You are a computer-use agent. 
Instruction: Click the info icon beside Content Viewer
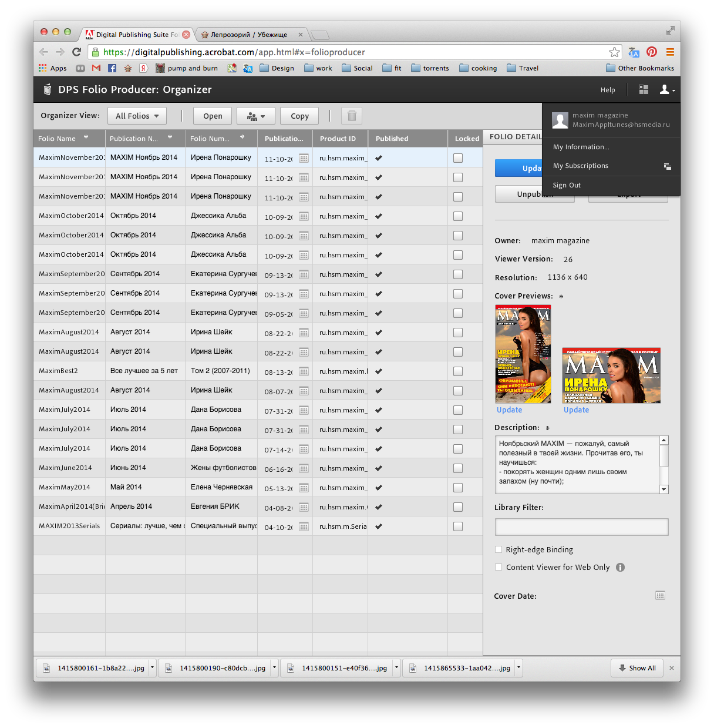[620, 567]
